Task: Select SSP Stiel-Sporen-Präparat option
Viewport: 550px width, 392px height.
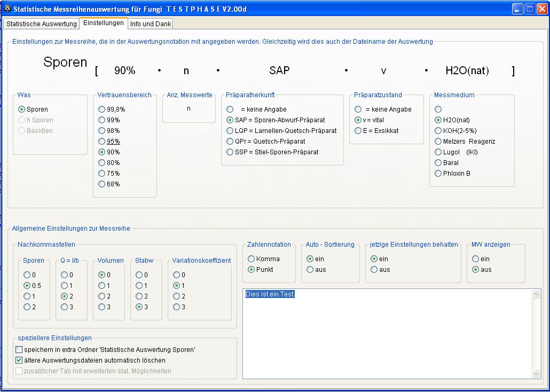Action: click(230, 152)
